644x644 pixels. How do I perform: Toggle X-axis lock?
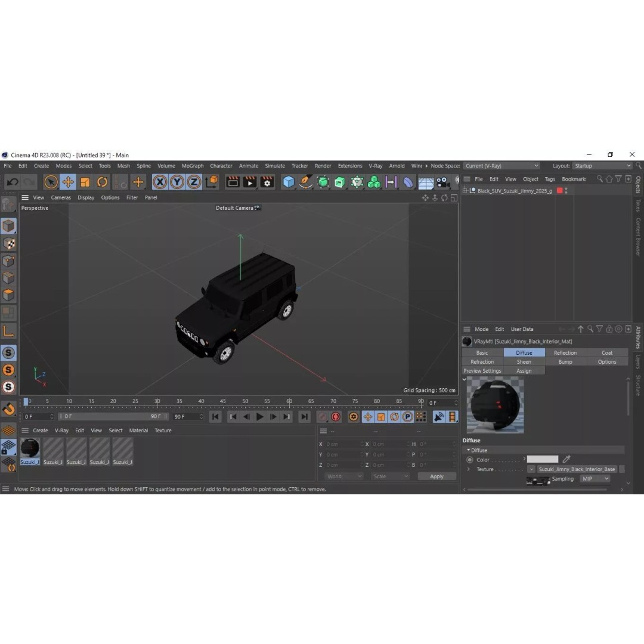160,182
